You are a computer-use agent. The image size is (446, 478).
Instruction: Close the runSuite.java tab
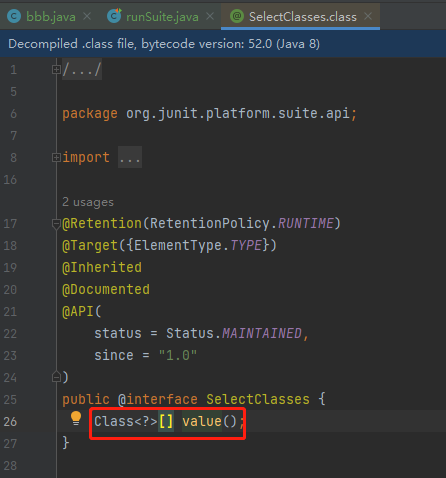point(210,16)
